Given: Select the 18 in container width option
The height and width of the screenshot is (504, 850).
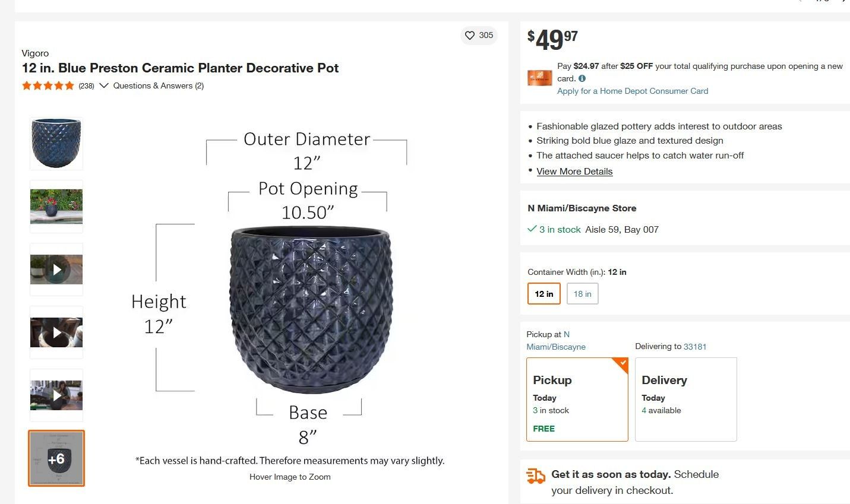Looking at the screenshot, I should click(582, 294).
